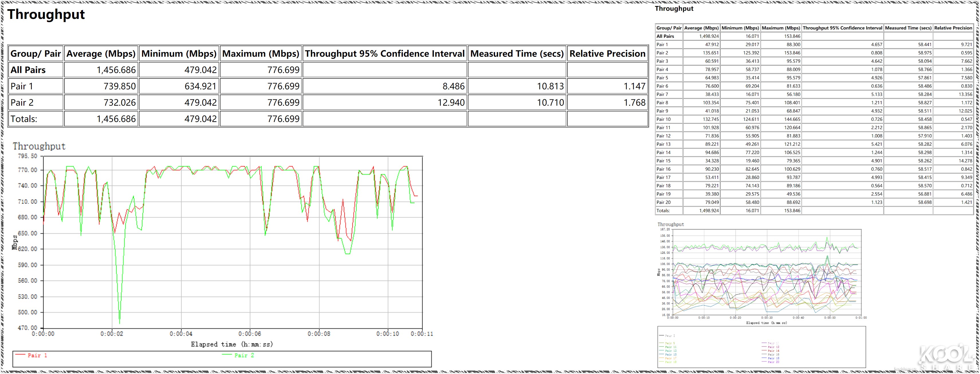Click Pair 20 legend entry in small chart
980x374 pixels.
click(773, 362)
